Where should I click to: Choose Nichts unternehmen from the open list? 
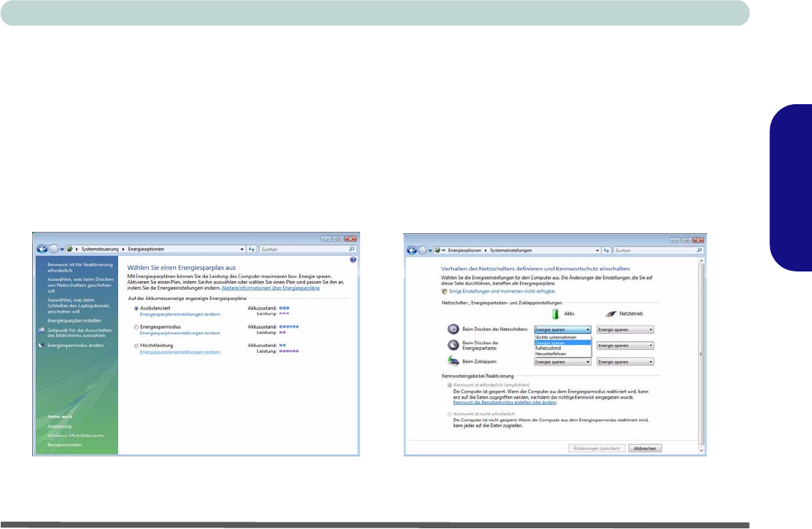[563, 338]
